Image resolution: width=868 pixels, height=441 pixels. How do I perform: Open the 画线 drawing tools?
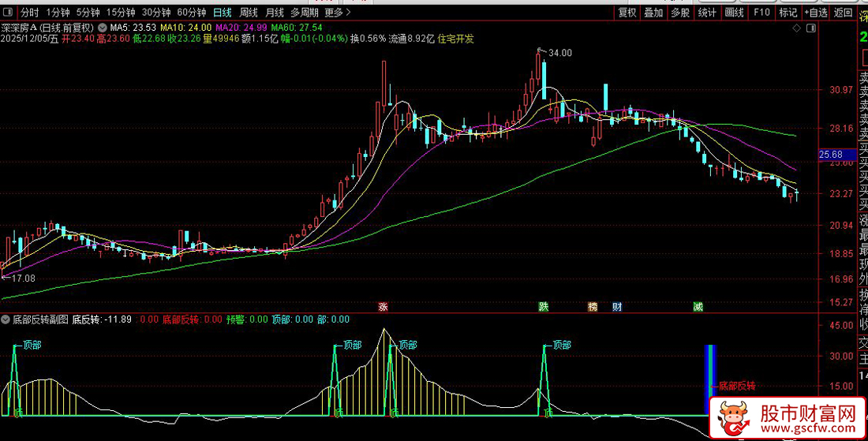coord(734,13)
